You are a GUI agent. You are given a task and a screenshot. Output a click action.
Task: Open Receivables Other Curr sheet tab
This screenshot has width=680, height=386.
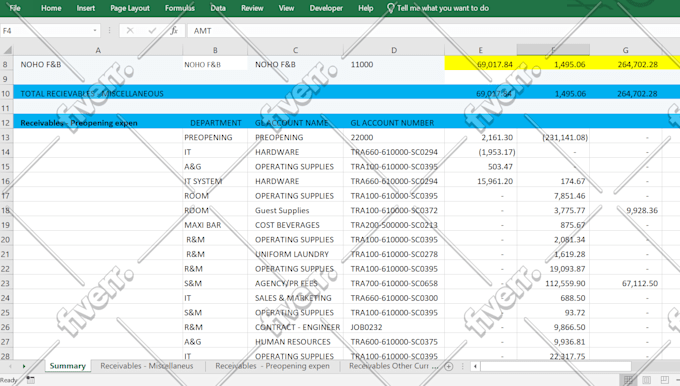(x=393, y=366)
